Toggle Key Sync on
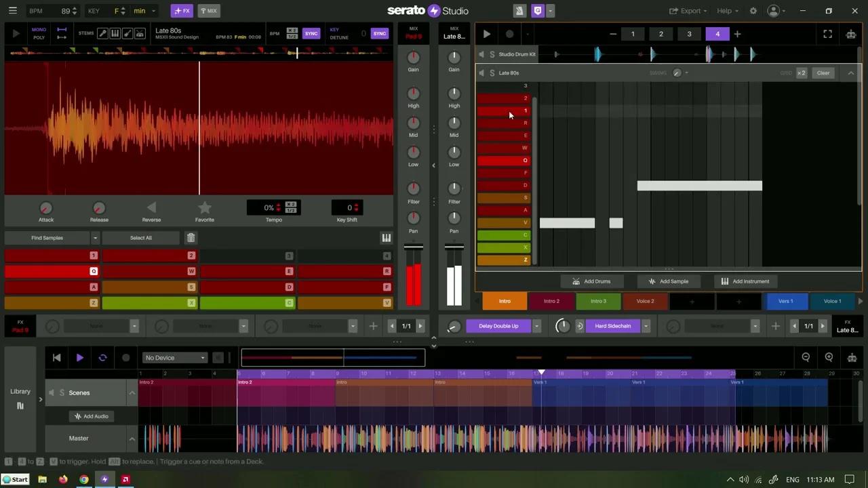 380,33
